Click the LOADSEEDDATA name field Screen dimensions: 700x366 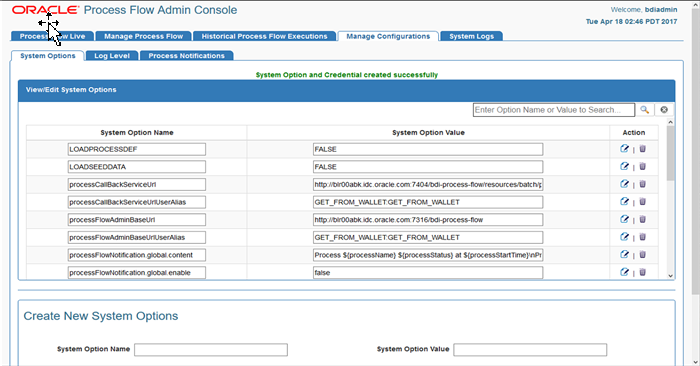(x=137, y=166)
